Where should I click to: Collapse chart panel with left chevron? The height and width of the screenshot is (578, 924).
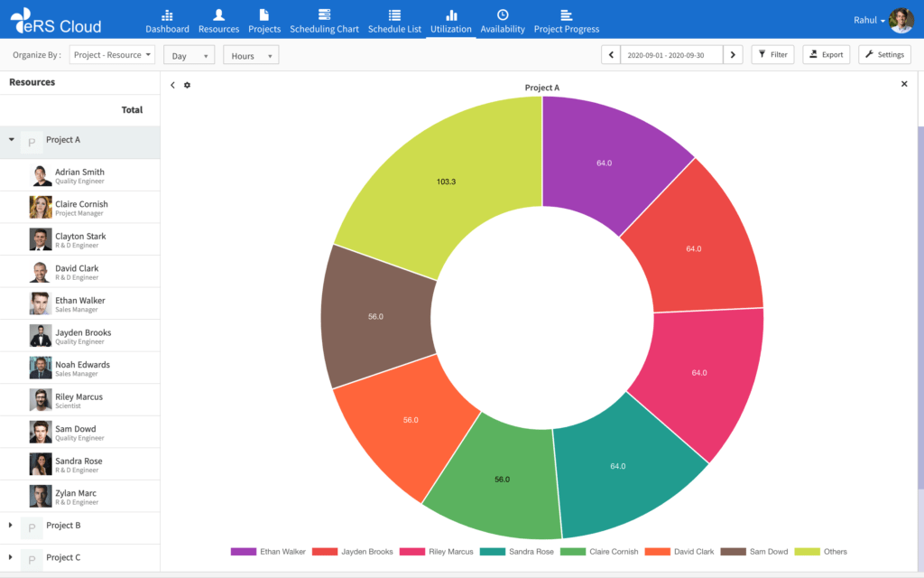pyautogui.click(x=172, y=85)
